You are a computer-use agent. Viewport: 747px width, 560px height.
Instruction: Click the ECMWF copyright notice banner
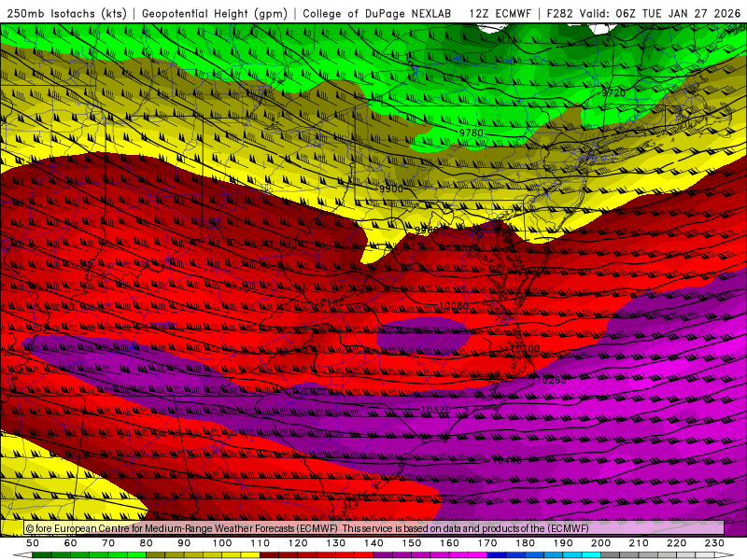click(374, 528)
